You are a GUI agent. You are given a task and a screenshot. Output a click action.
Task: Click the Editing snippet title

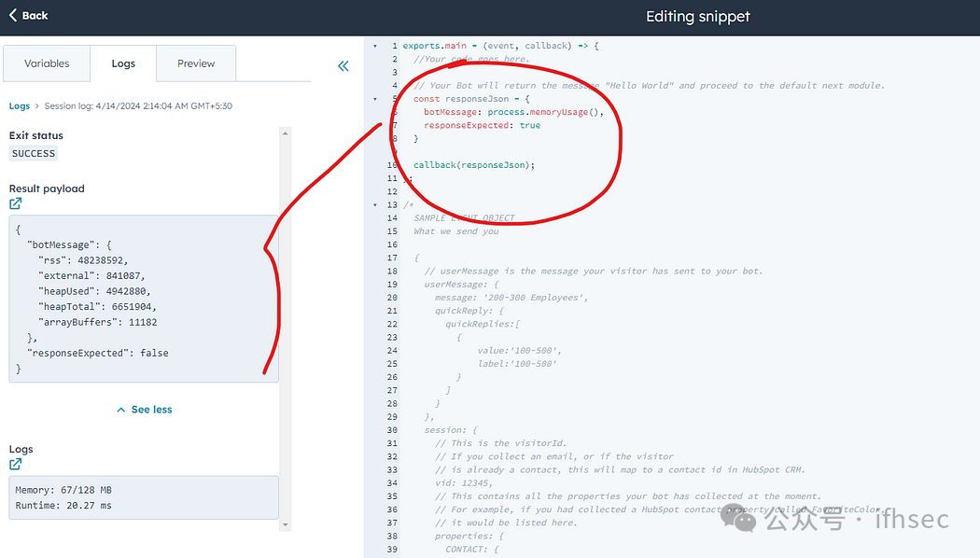pyautogui.click(x=697, y=16)
